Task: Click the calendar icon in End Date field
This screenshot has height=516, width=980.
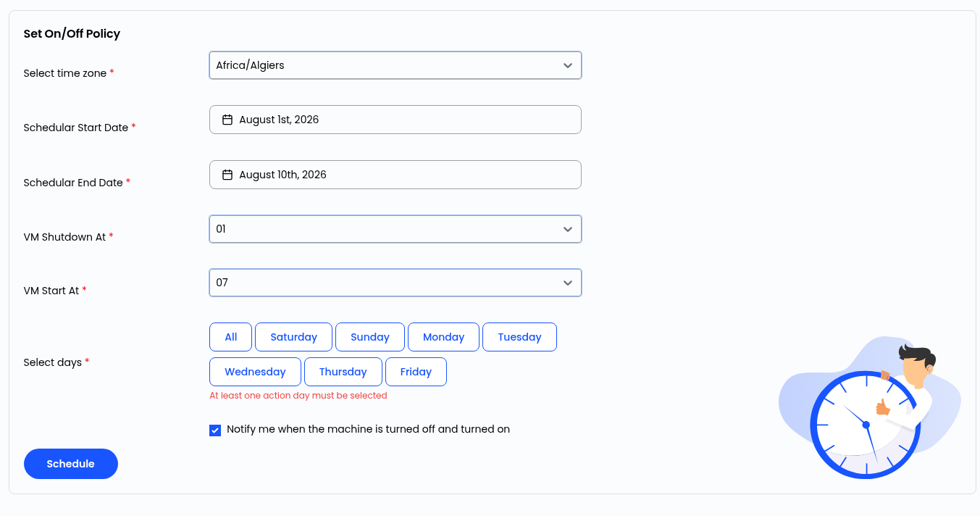Action: click(227, 175)
